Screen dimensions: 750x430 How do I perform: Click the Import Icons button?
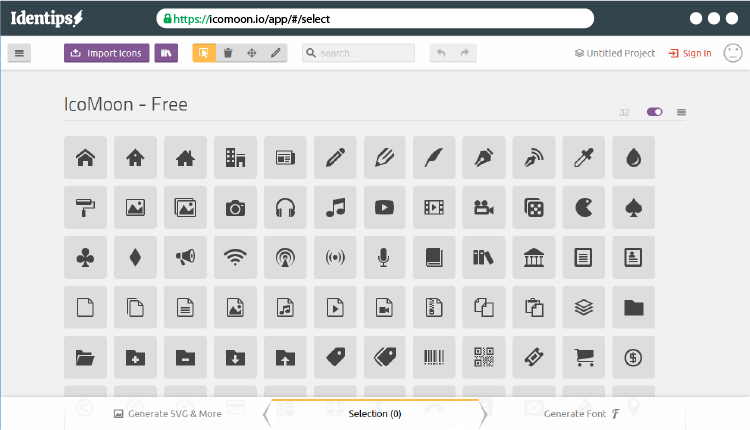107,53
